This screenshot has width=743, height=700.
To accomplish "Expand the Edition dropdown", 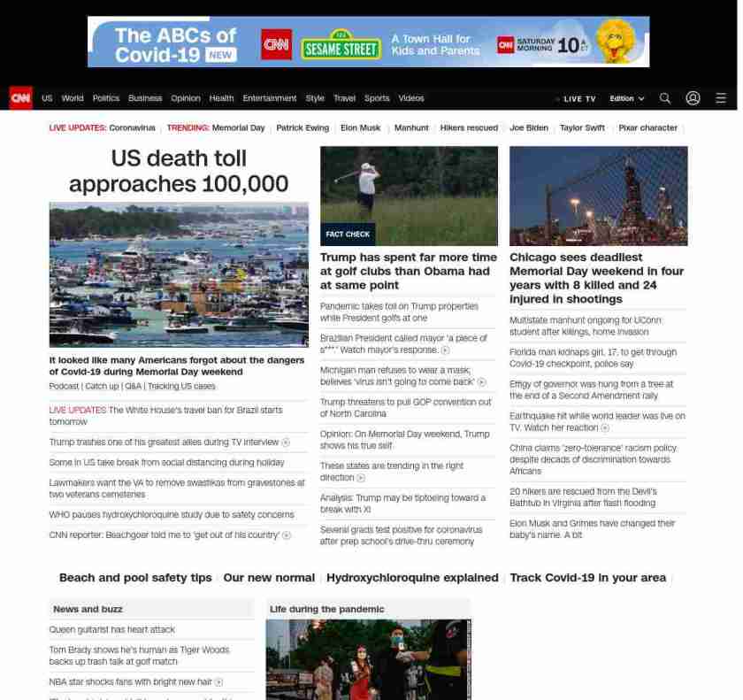I will click(626, 99).
